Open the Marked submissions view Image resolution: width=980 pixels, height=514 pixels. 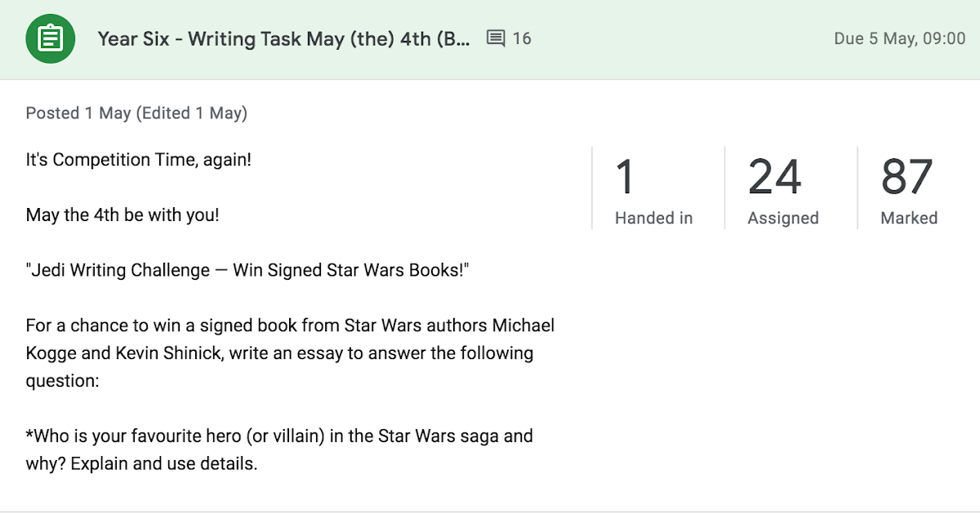(909, 218)
